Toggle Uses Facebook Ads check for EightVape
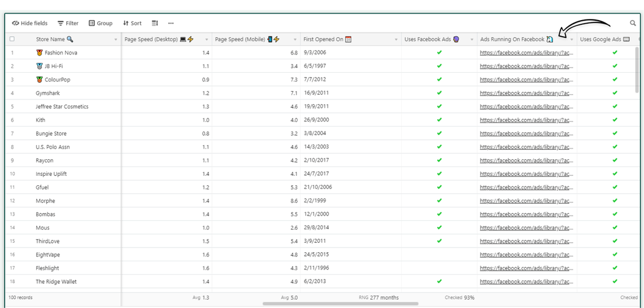644x308 pixels. tap(439, 255)
